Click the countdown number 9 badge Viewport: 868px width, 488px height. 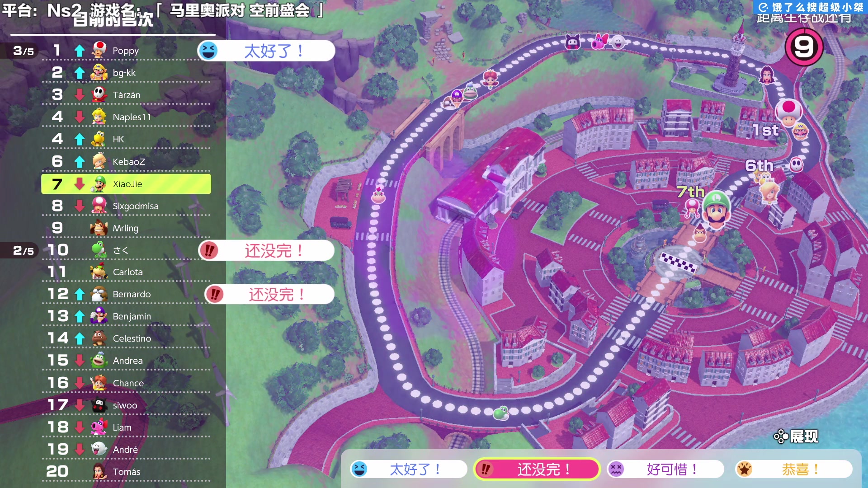[804, 47]
